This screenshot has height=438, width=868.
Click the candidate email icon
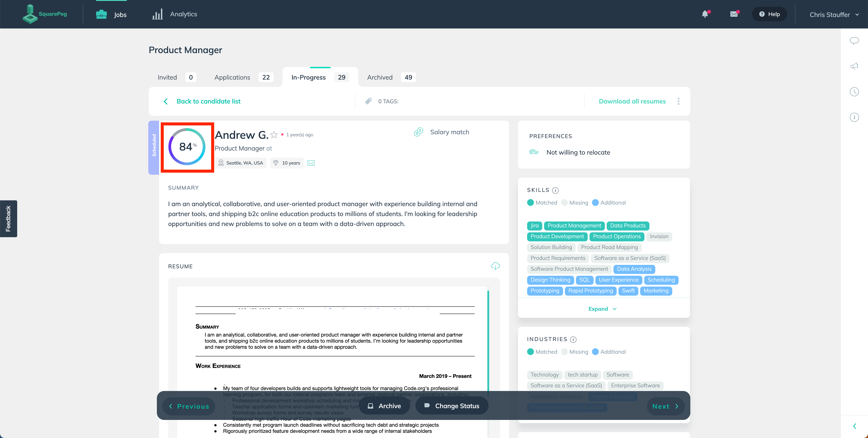pos(311,162)
